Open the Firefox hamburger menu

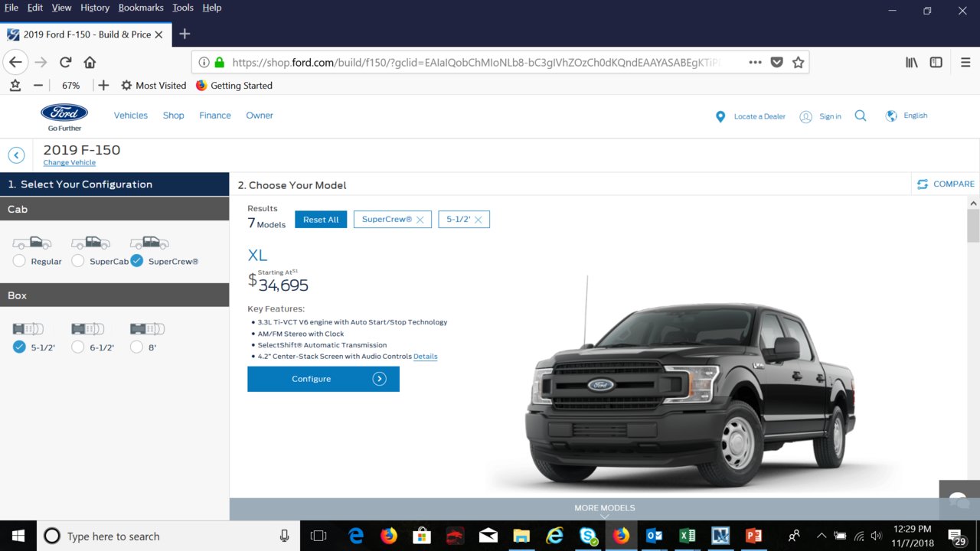coord(965,63)
